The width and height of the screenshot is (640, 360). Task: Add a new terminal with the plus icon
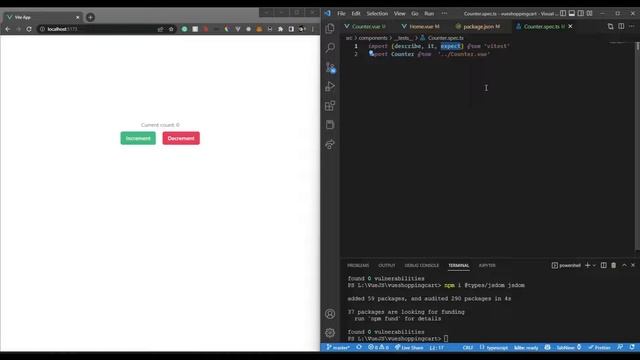pyautogui.click(x=587, y=265)
